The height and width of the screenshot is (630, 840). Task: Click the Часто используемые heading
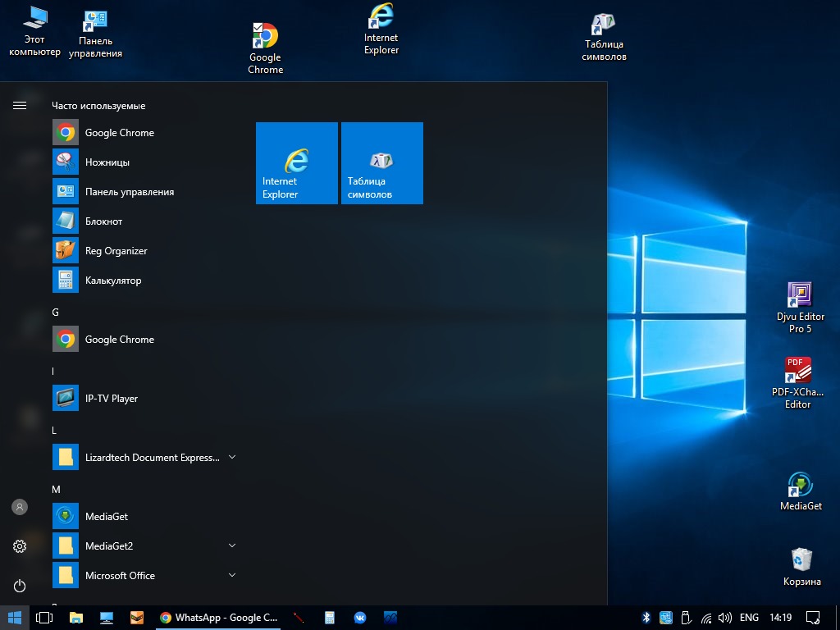pyautogui.click(x=98, y=106)
